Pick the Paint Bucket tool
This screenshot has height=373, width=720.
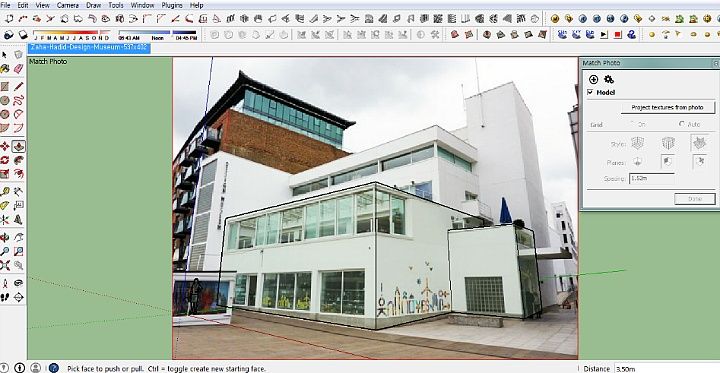5,69
